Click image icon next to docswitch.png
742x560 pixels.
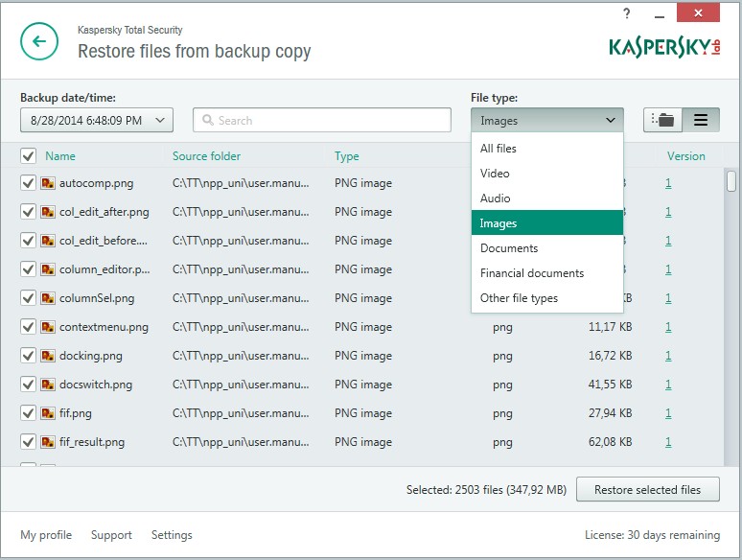[47, 385]
